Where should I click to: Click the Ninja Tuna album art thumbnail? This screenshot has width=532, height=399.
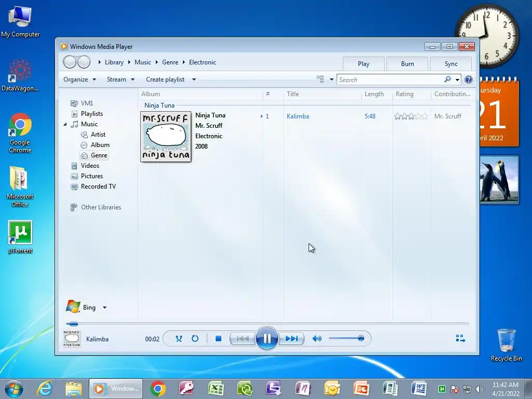(166, 137)
